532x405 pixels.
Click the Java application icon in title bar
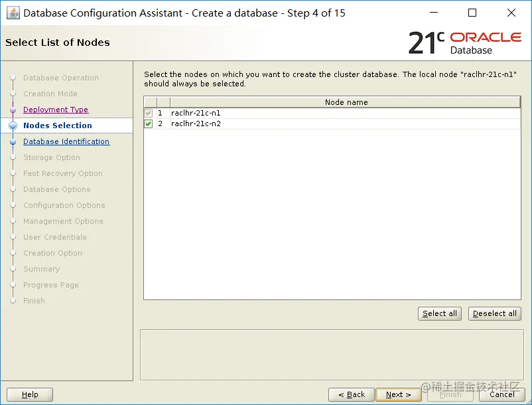coord(13,13)
